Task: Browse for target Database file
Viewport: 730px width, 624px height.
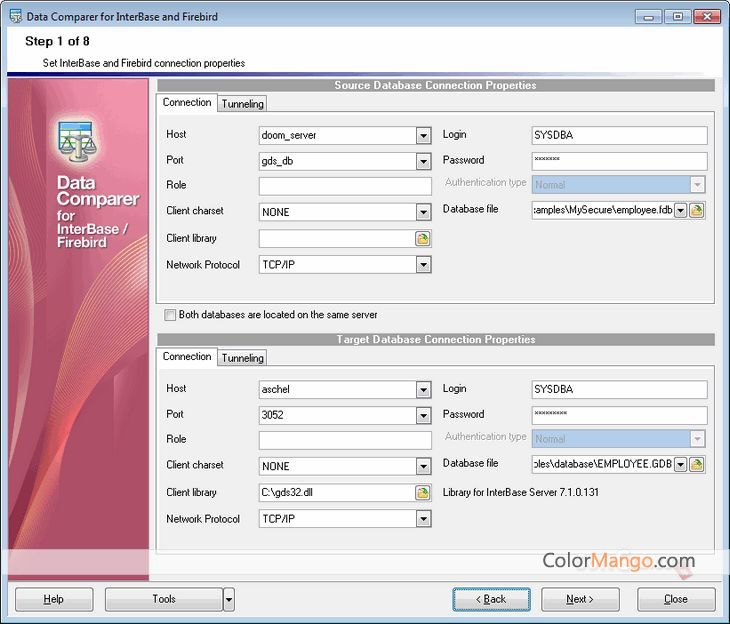Action: click(696, 464)
